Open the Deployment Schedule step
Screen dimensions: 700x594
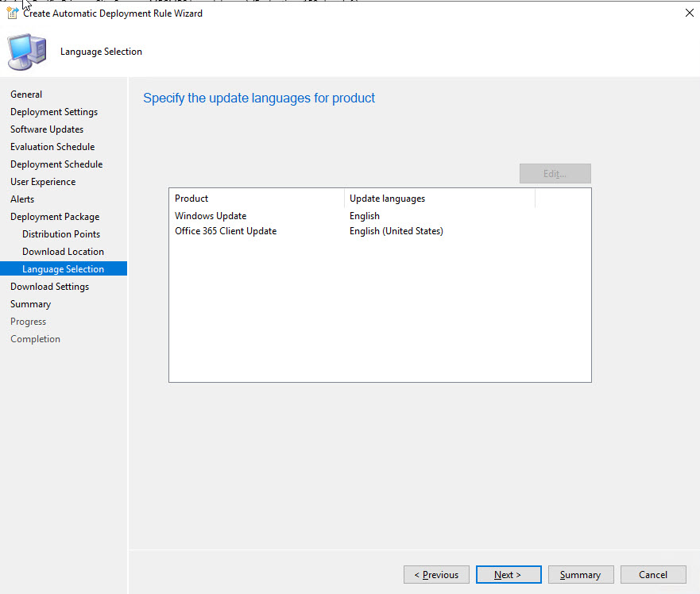pos(56,164)
